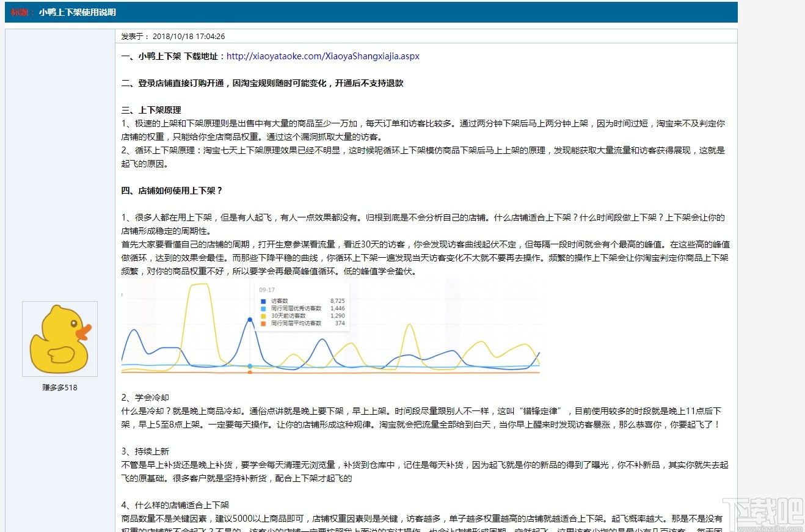Click the value 1,290 in the tooltip

click(337, 316)
